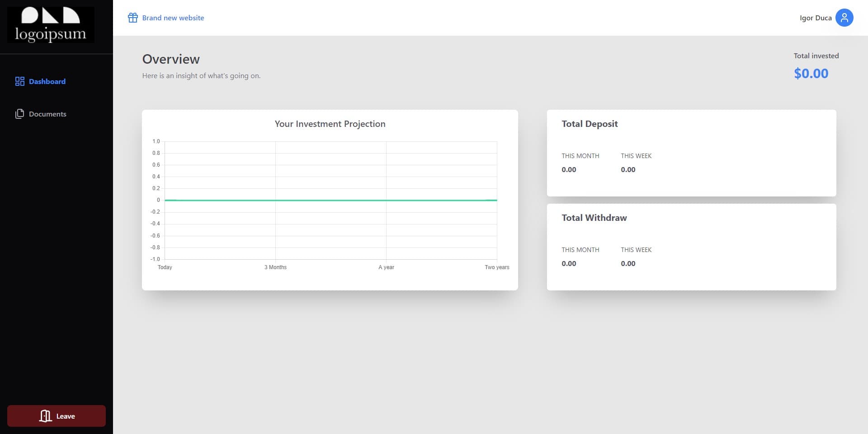Viewport: 868px width, 434px height.
Task: Select the Total Deposit card heading
Action: [590, 124]
